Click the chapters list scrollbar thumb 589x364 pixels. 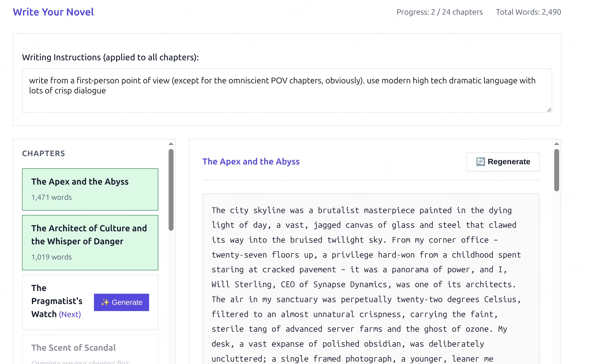(171, 190)
